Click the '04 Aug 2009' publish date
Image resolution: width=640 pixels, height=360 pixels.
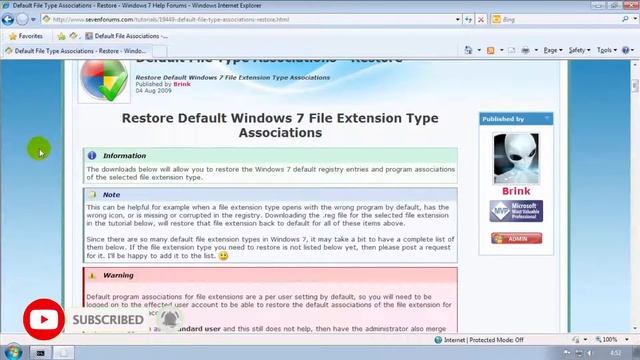pos(153,91)
